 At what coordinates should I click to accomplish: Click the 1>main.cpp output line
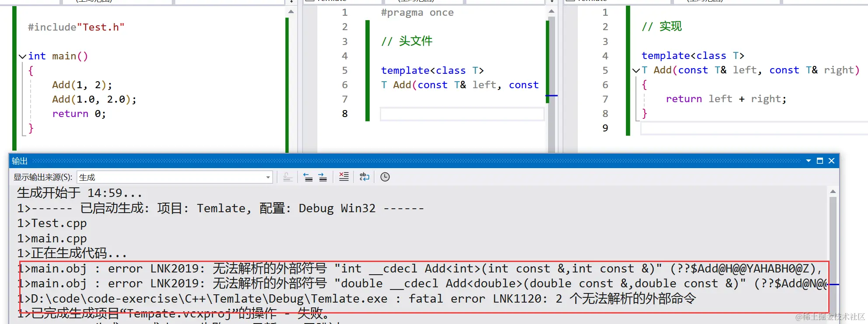click(52, 238)
